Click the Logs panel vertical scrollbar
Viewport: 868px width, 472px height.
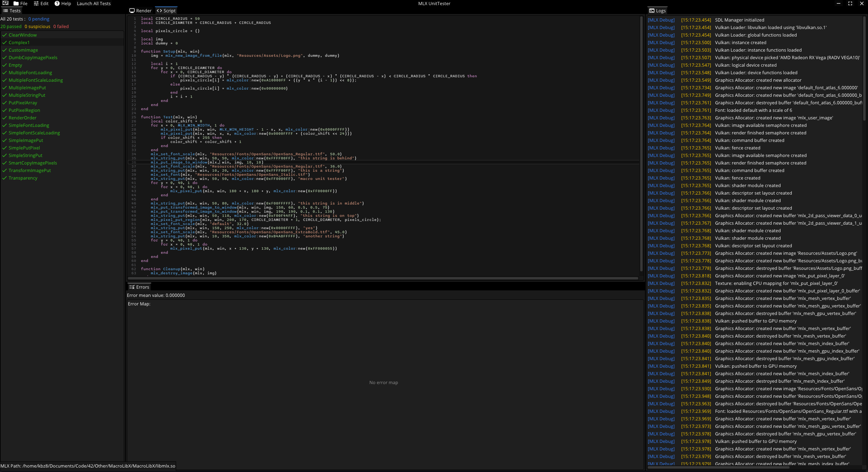point(865,68)
